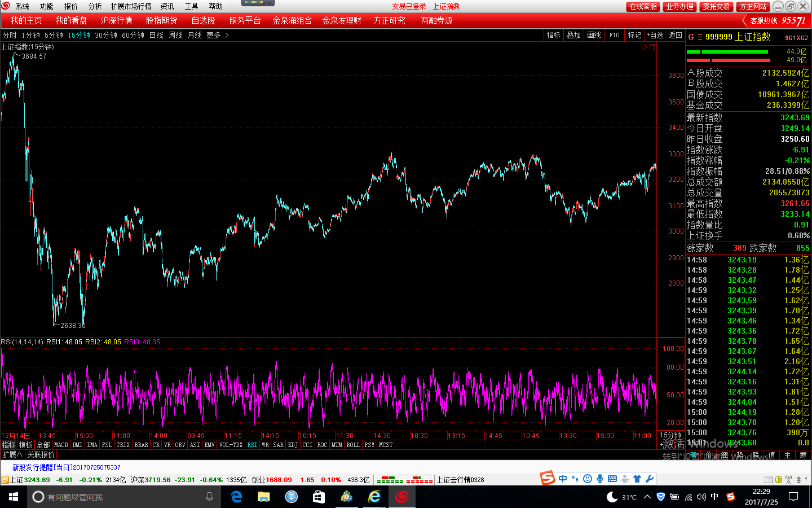Open the 帮助 menu
The image size is (812, 508).
pyautogui.click(x=215, y=6)
